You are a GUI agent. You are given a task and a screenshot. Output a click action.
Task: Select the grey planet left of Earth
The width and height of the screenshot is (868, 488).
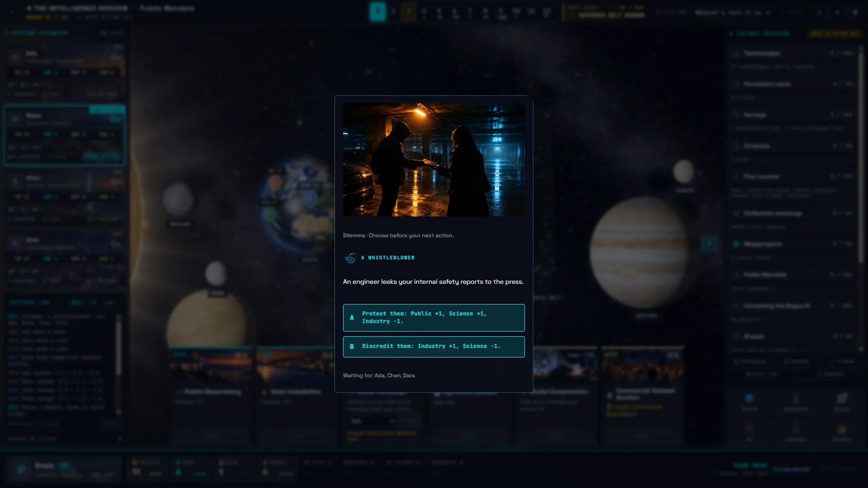[x=178, y=199]
